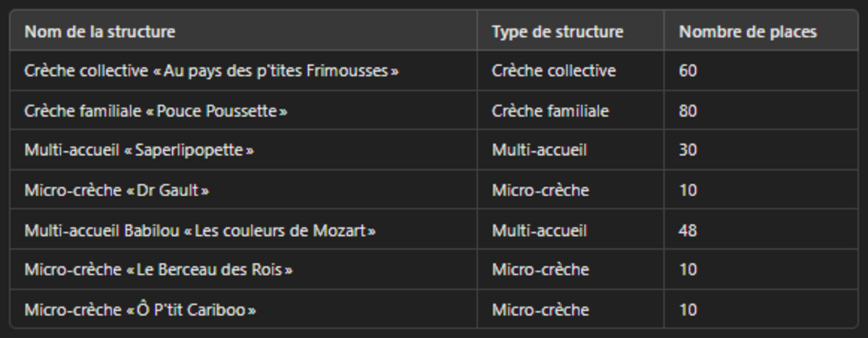The height and width of the screenshot is (338, 868).
Task: Click the Multi-accueil 'Saperlipopette' name cell
Action: [x=140, y=151]
